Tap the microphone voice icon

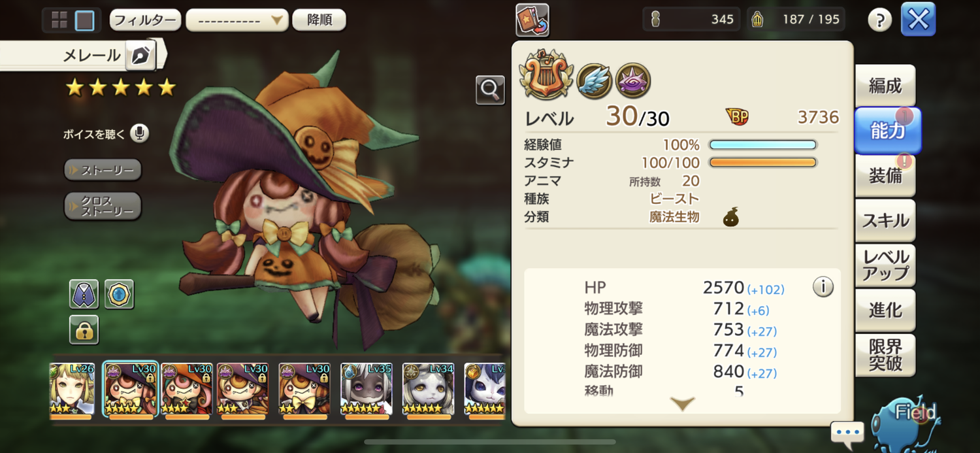pyautogui.click(x=139, y=134)
